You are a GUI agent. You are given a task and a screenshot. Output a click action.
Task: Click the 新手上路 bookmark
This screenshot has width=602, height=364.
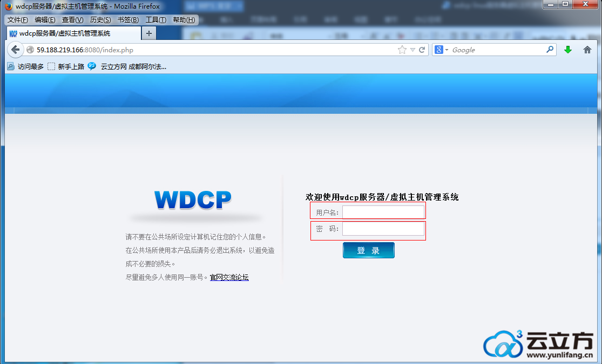66,66
